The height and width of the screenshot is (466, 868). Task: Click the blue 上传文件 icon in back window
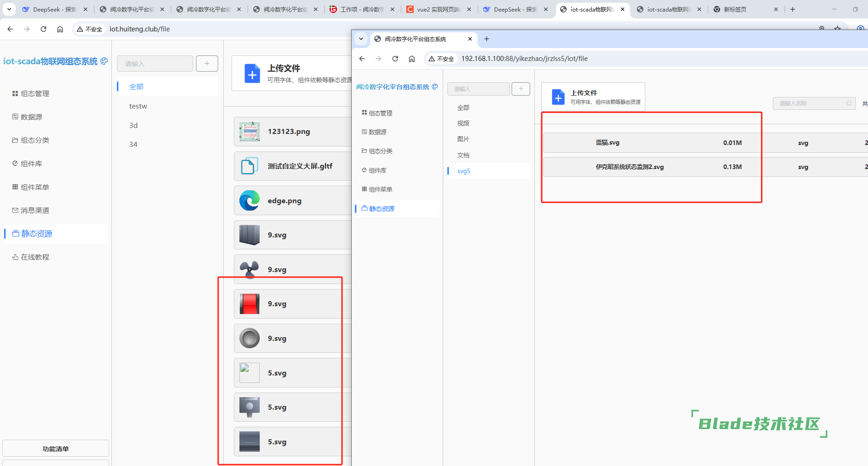(x=252, y=73)
